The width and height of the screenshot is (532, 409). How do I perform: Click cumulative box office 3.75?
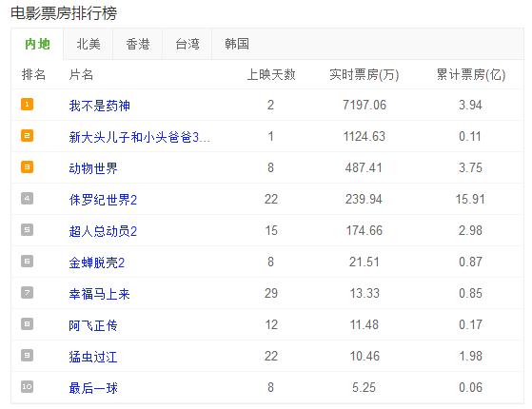coord(470,167)
